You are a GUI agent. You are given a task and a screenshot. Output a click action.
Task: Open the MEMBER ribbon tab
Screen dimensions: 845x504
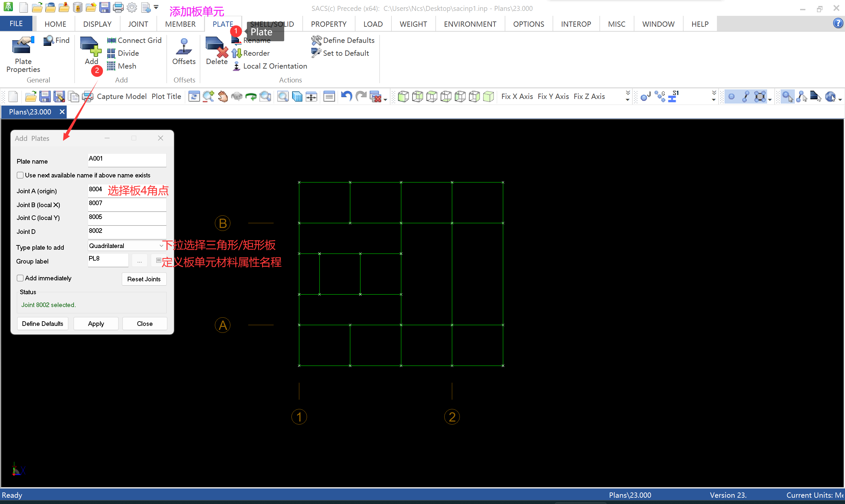pos(180,24)
